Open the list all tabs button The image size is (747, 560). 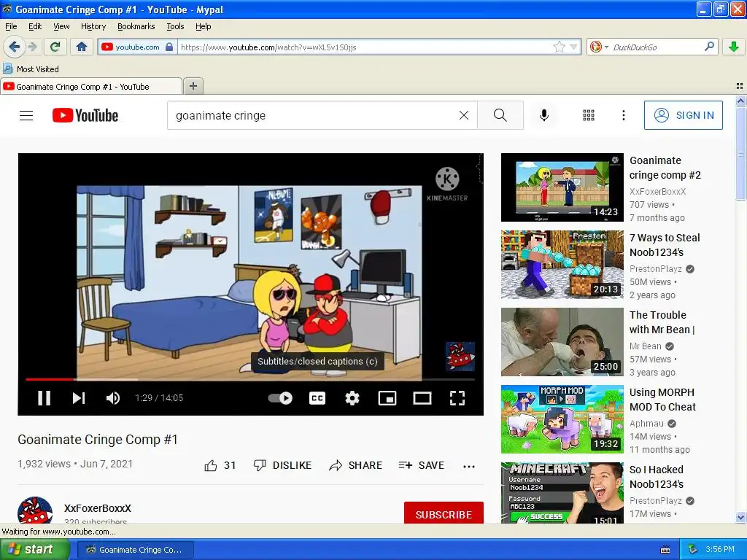point(740,86)
